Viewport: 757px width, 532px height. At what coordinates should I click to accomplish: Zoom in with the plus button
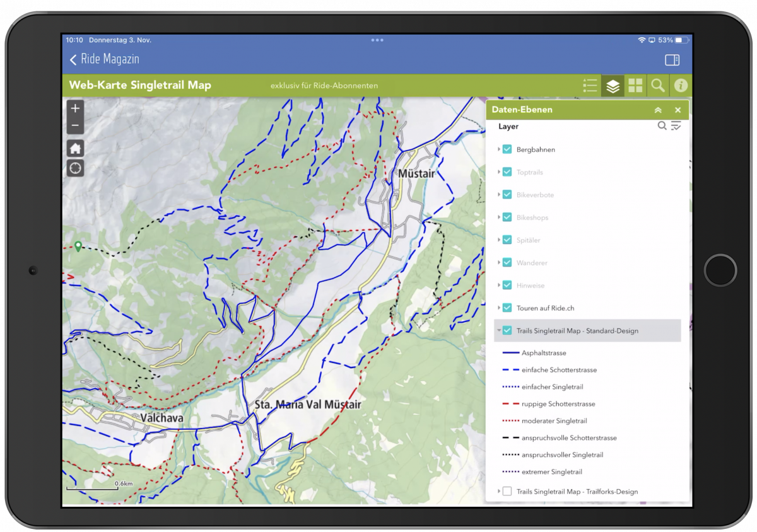pyautogui.click(x=75, y=108)
